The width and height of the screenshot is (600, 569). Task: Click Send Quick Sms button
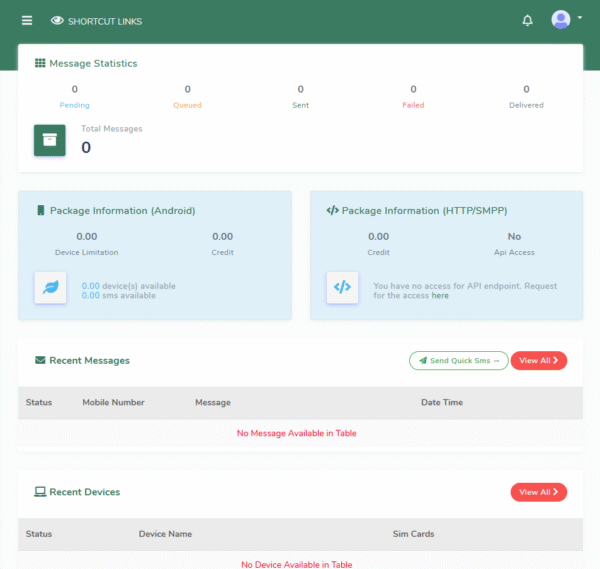click(x=458, y=360)
